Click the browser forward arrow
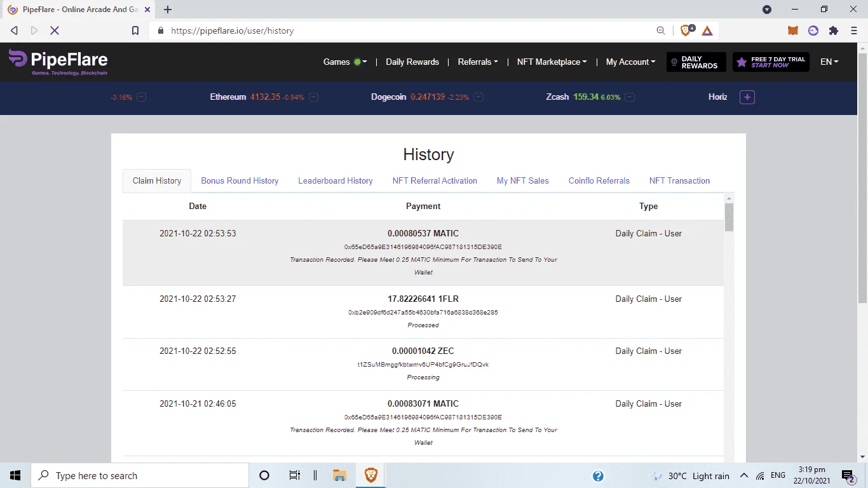The image size is (868, 488). 34,30
